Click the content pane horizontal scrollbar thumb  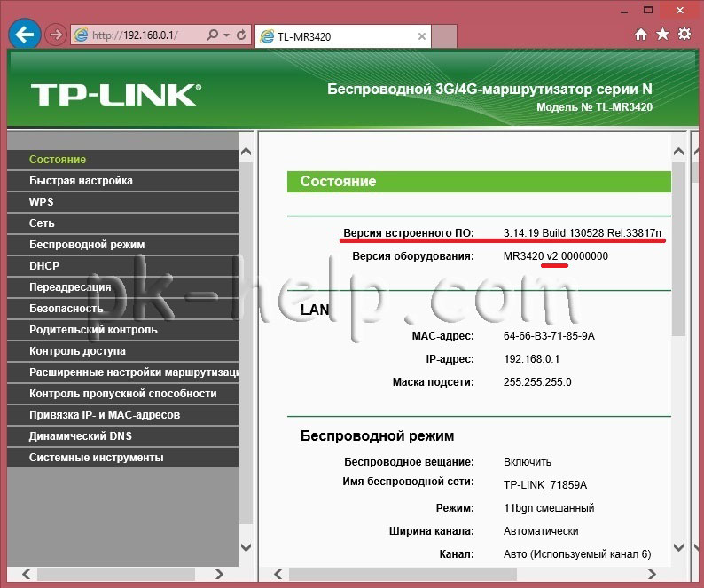pyautogui.click(x=403, y=574)
